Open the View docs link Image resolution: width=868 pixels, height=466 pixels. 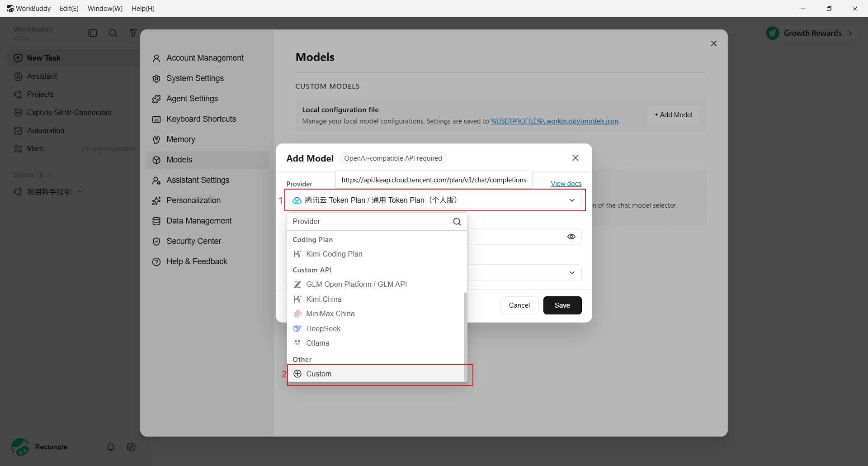tap(566, 184)
